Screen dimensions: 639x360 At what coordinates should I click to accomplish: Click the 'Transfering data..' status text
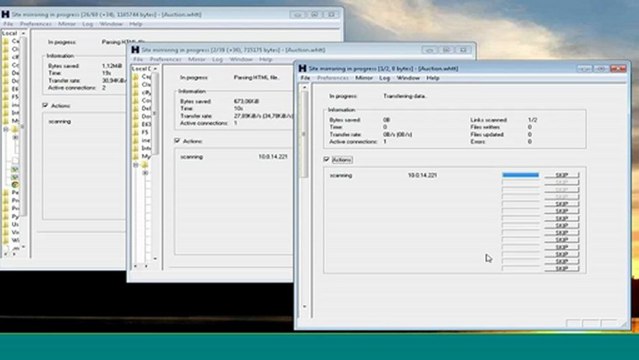tap(405, 96)
